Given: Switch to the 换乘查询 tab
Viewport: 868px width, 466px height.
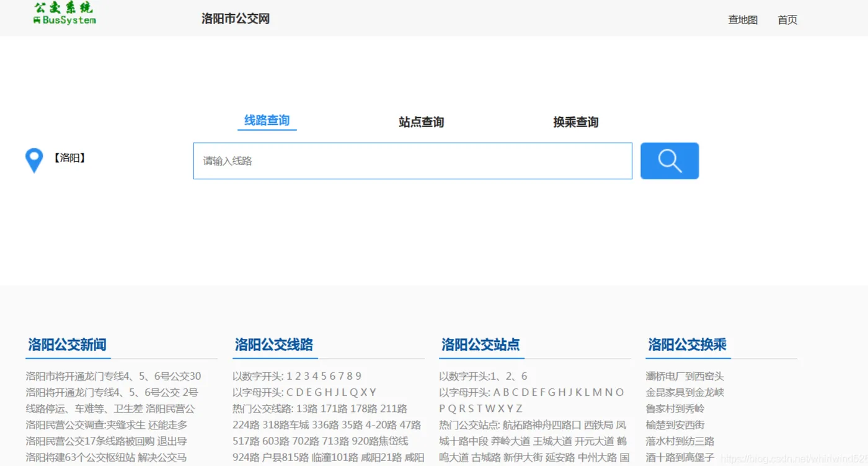Looking at the screenshot, I should click(576, 122).
